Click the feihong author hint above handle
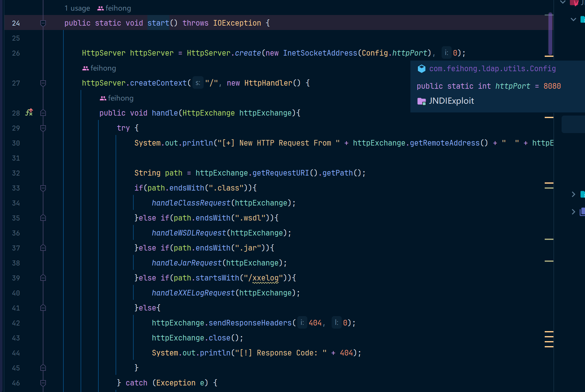This screenshot has width=585, height=392. pyautogui.click(x=117, y=98)
